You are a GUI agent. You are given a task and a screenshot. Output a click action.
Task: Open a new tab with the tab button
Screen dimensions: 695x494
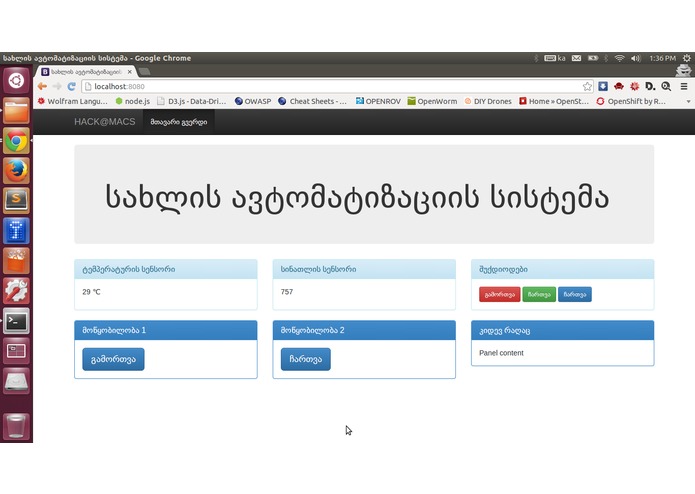coord(144,71)
